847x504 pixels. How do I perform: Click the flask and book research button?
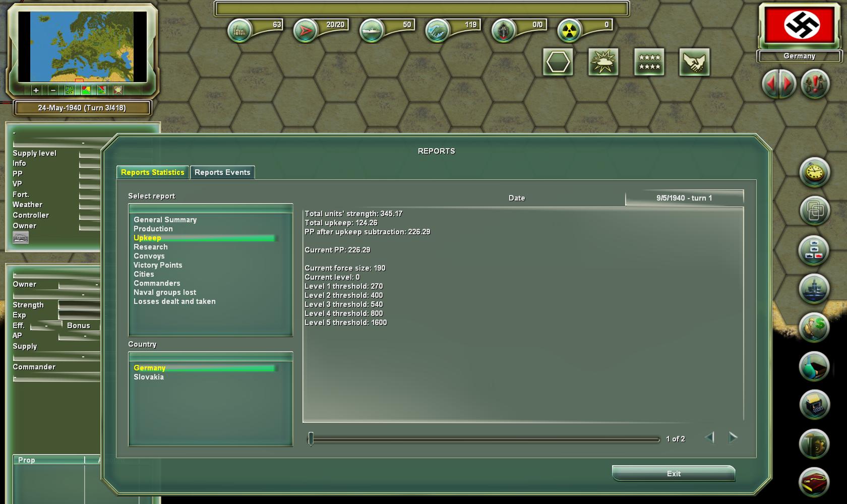tap(815, 367)
